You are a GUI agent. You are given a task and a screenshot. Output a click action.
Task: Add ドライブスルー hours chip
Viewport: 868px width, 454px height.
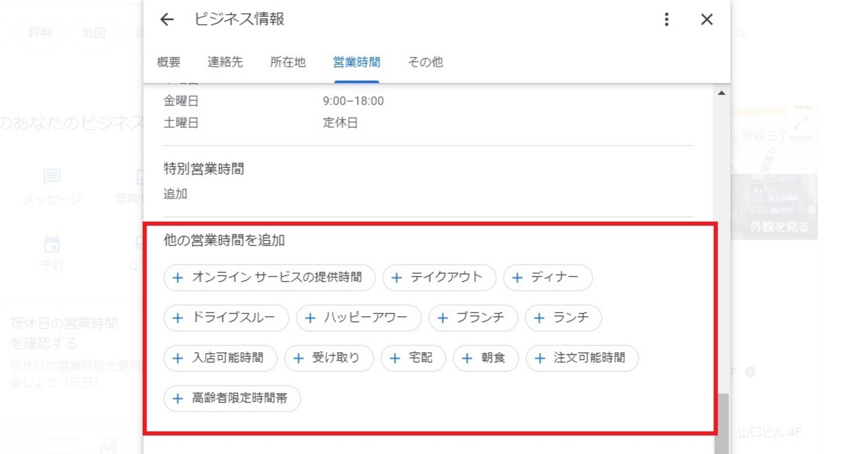pos(226,318)
